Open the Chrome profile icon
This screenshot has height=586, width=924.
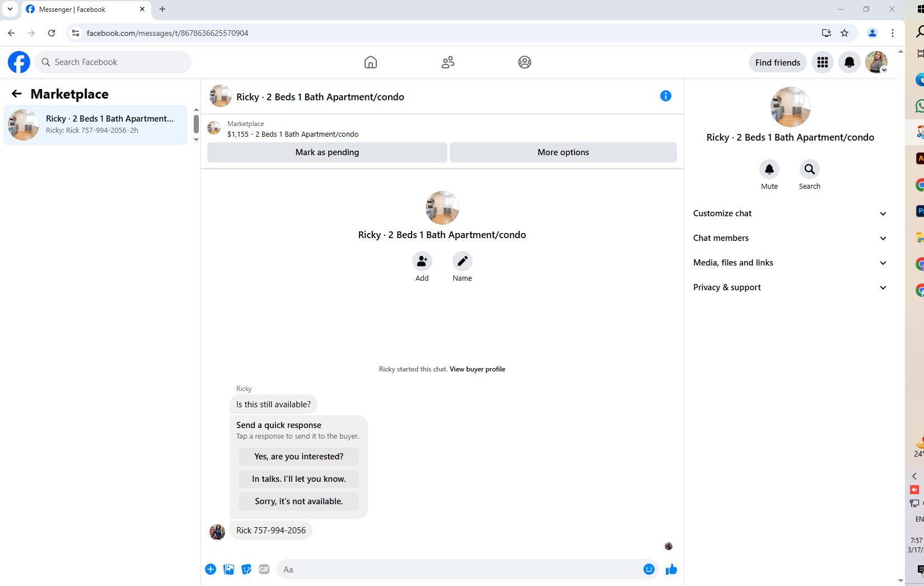coord(872,33)
